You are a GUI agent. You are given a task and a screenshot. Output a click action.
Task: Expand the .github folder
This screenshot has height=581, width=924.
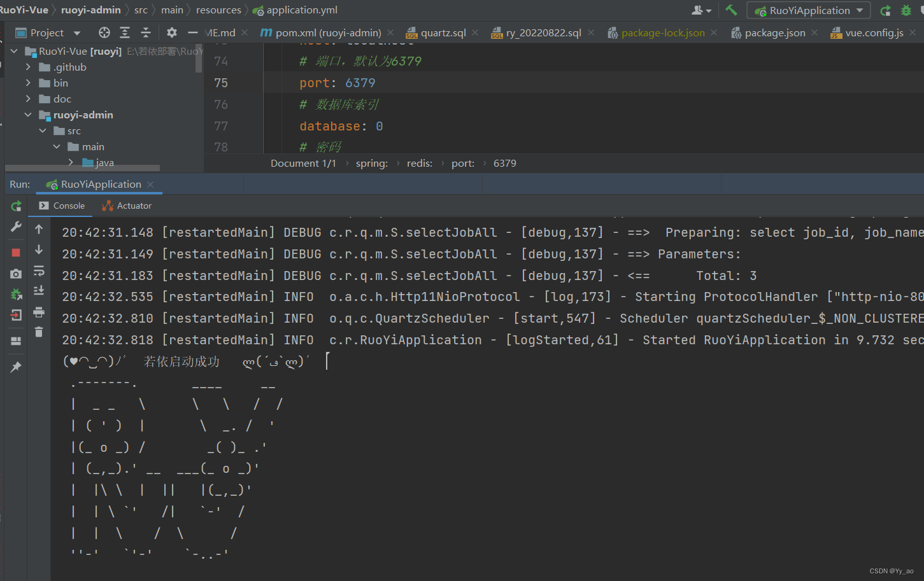pyautogui.click(x=28, y=67)
